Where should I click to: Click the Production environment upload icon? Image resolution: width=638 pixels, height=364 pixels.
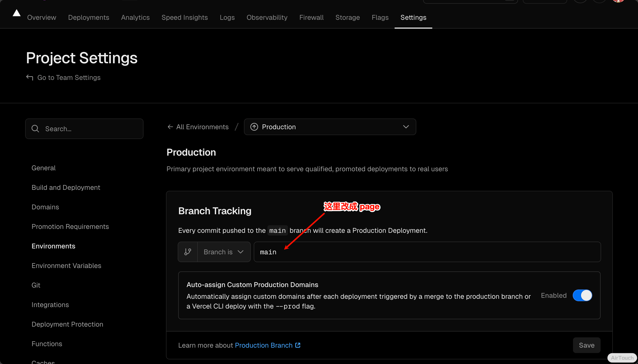click(x=254, y=127)
